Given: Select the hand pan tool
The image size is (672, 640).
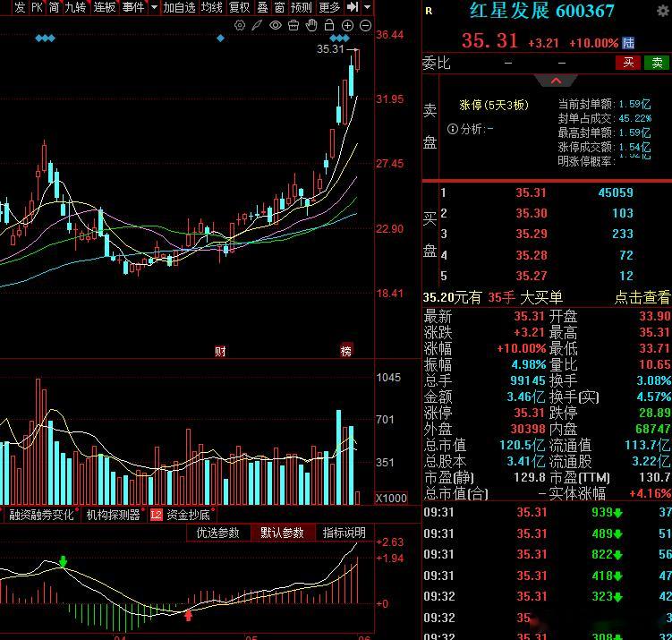Looking at the screenshot, I should tap(311, 25).
